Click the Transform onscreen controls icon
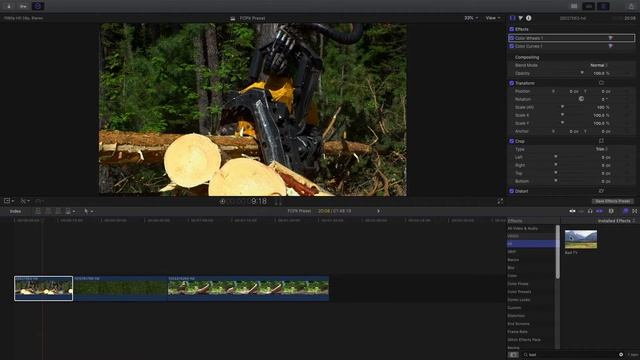This screenshot has height=360, width=640. pos(601,83)
